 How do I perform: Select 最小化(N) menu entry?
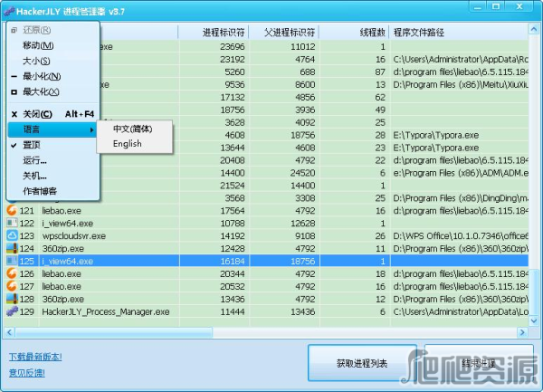pyautogui.click(x=53, y=76)
